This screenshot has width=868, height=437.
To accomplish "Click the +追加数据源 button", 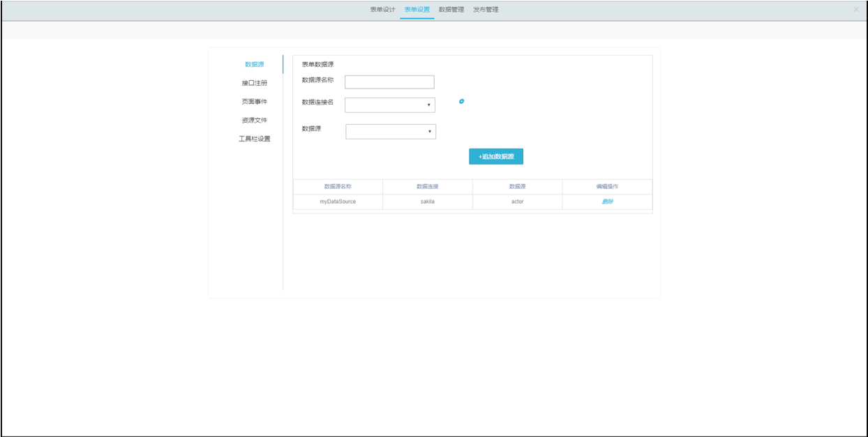I will click(x=495, y=157).
